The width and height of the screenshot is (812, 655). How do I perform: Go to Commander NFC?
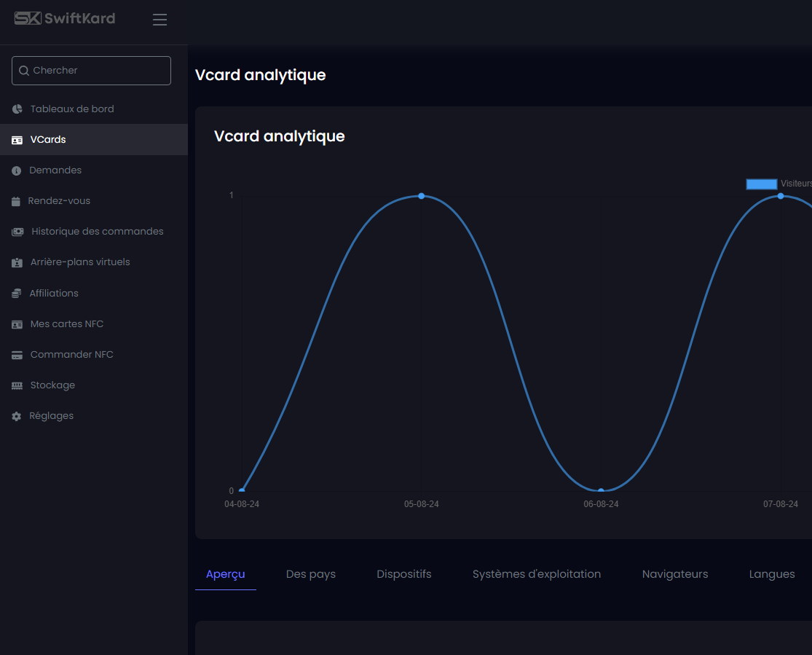click(71, 355)
